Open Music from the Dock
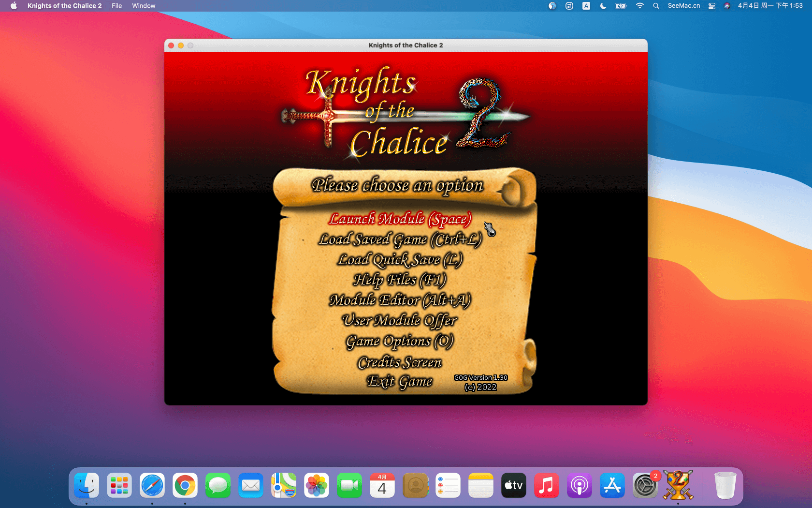 (547, 485)
